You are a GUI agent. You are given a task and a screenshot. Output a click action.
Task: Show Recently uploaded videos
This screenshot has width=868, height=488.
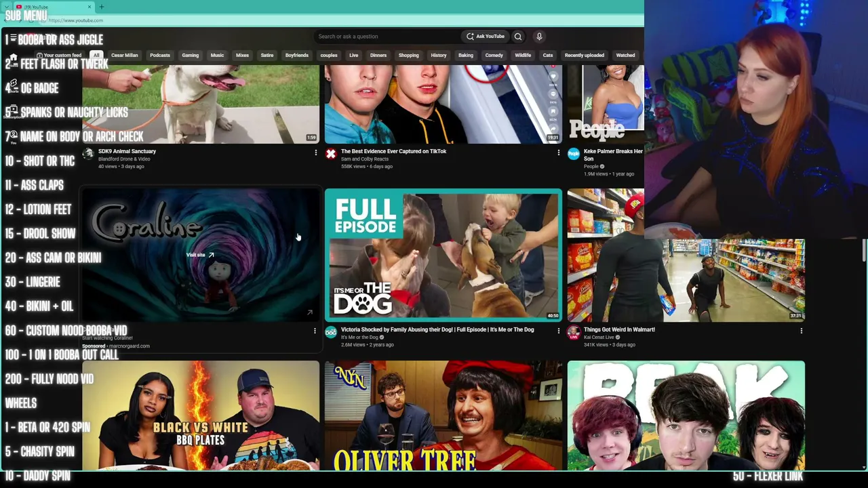click(x=585, y=56)
